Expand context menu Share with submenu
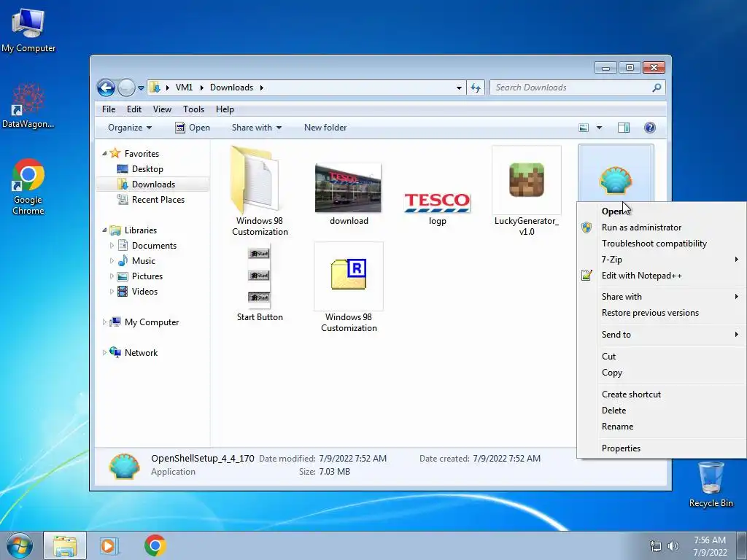The height and width of the screenshot is (560, 747). pyautogui.click(x=661, y=297)
